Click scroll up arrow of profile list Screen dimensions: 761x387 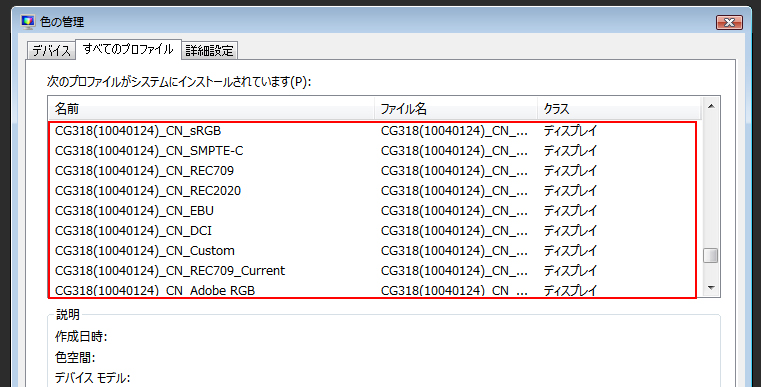(711, 106)
